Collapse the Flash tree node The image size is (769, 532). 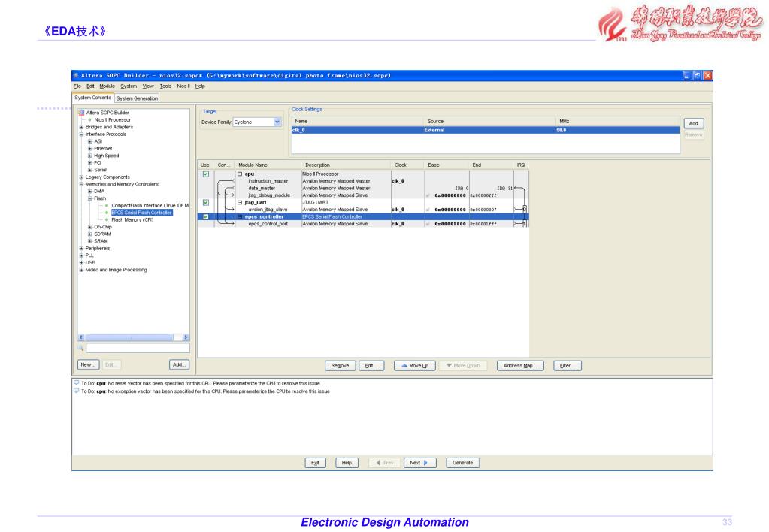click(x=90, y=198)
